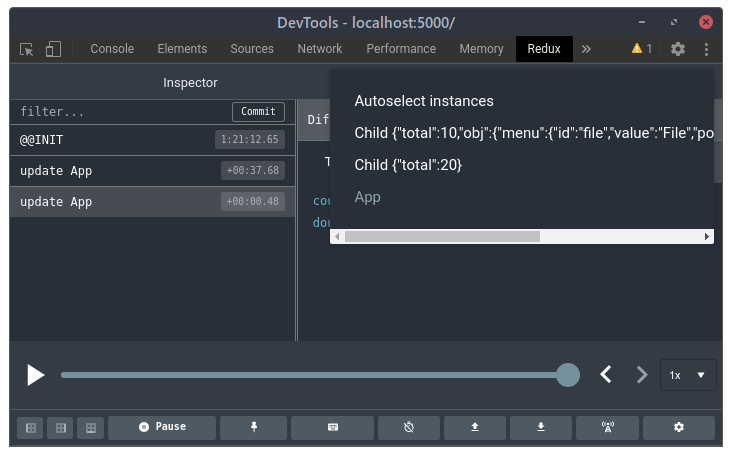Open the DevTools three-dot menu
732x456 pixels.
coord(706,49)
